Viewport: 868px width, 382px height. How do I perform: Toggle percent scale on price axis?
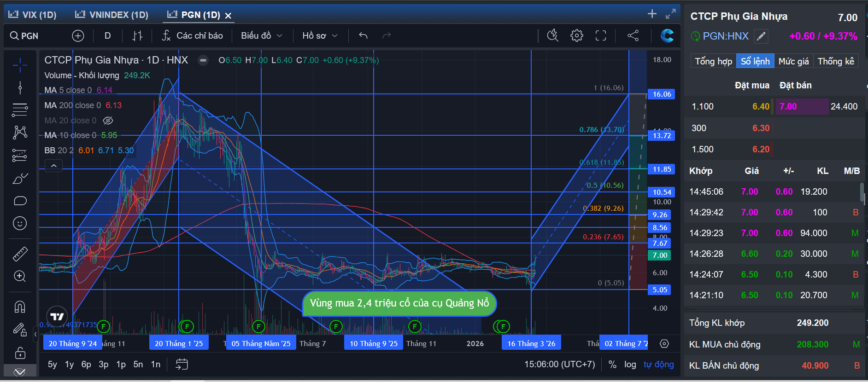tap(612, 365)
